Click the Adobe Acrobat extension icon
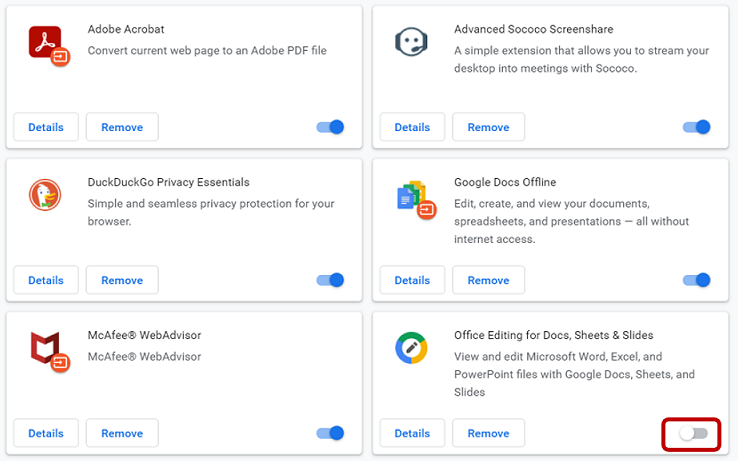 49,45
